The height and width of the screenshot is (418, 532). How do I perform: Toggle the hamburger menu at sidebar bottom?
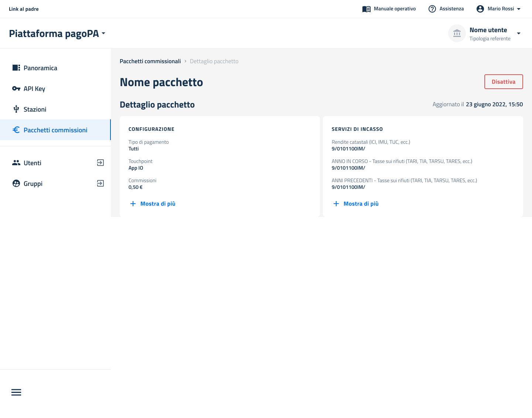(16, 392)
